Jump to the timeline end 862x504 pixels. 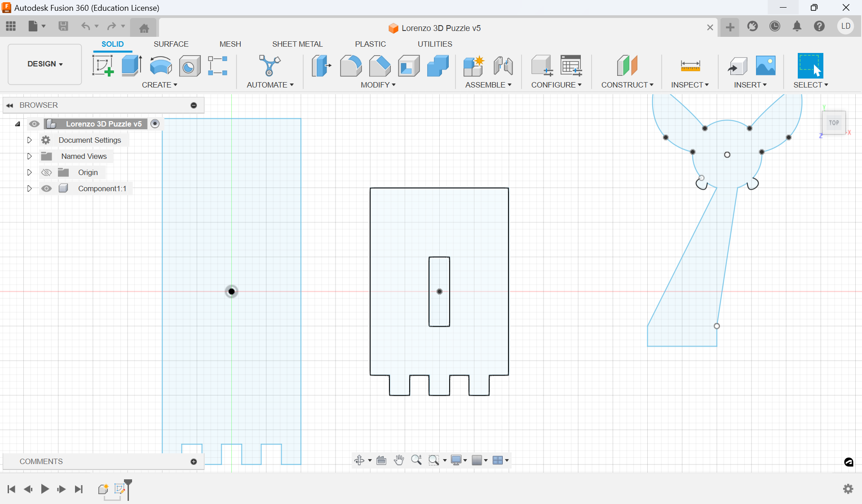[x=79, y=489]
